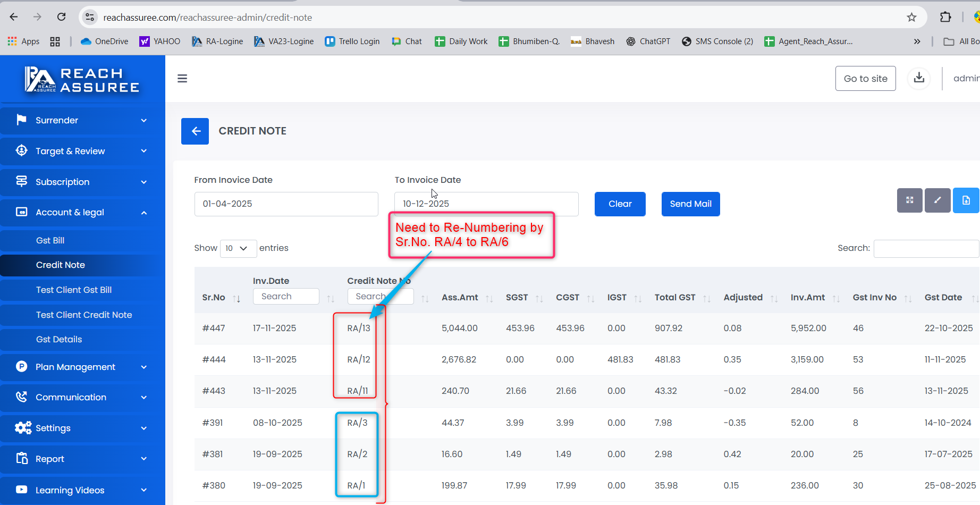This screenshot has height=505, width=980.
Task: Sort table by Ass.Amt column
Action: [489, 298]
